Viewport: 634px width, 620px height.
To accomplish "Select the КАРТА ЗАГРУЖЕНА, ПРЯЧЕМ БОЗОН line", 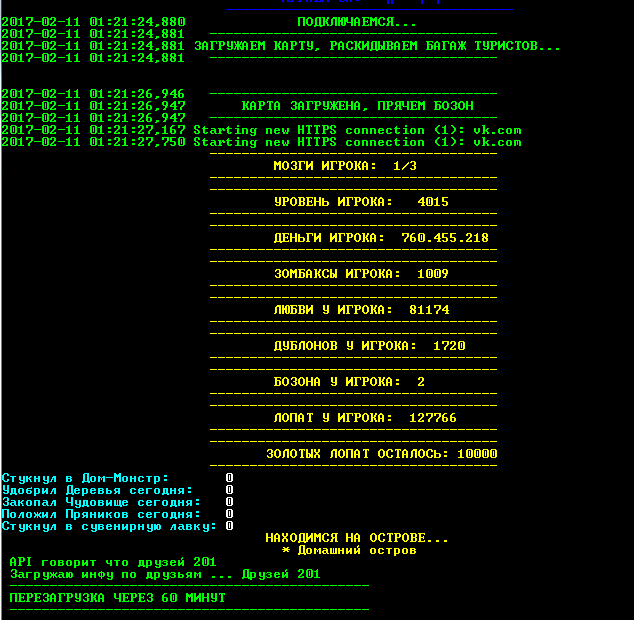I will 357,106.
